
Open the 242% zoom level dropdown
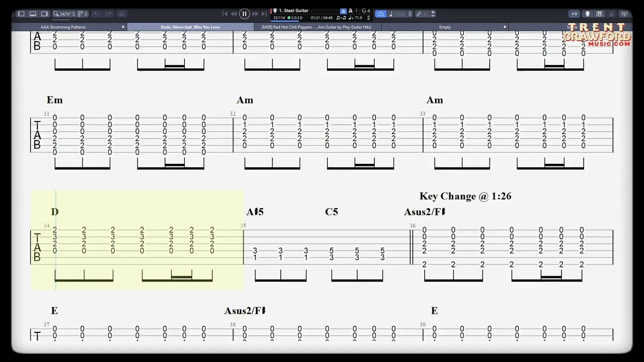pos(67,14)
